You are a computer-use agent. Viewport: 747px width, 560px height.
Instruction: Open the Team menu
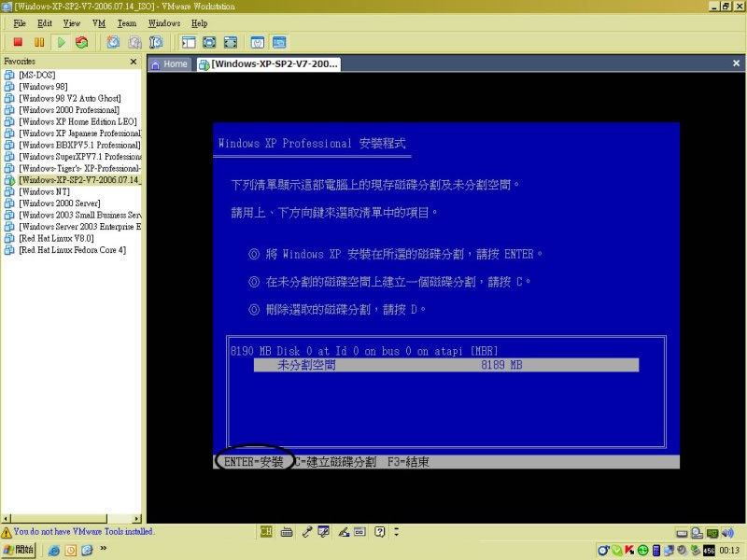pyautogui.click(x=127, y=22)
